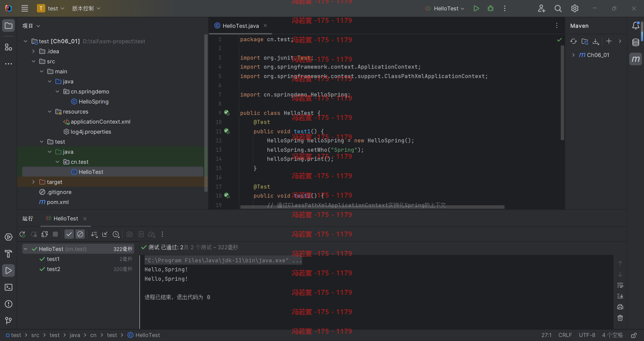
Task: Start debugging with the bug icon
Action: tap(490, 8)
